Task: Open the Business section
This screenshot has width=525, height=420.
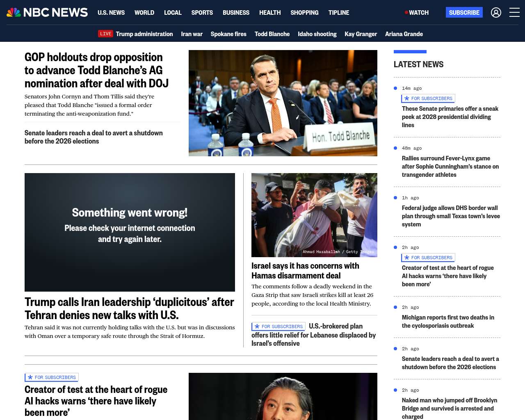Action: click(236, 13)
